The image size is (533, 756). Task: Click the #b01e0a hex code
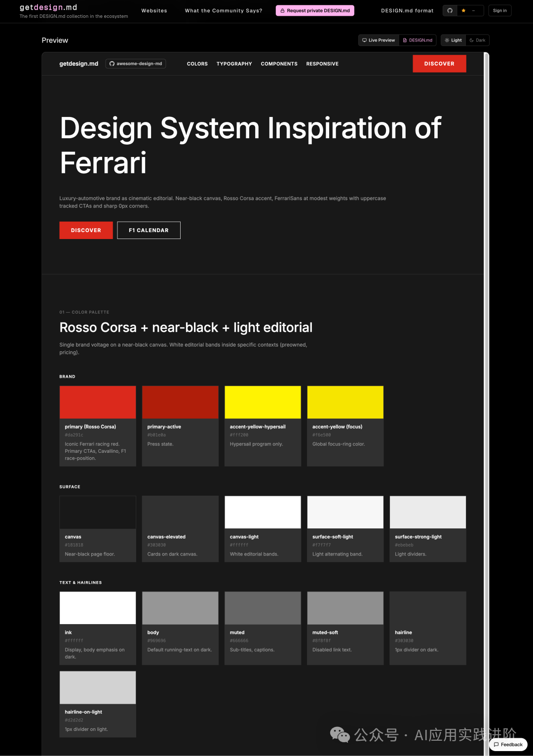click(x=156, y=435)
